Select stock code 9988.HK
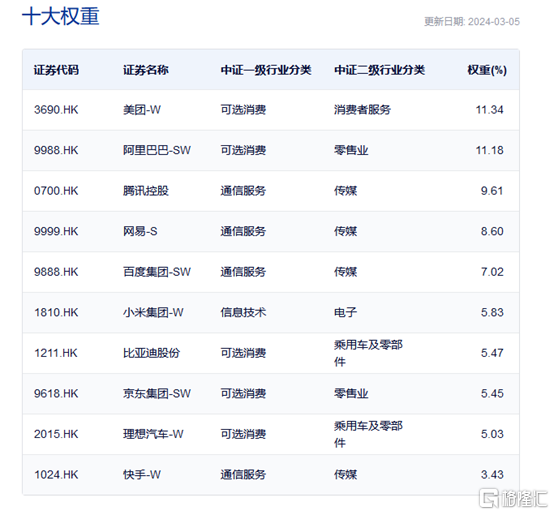Screen dimensions: 554x515 click(x=56, y=150)
